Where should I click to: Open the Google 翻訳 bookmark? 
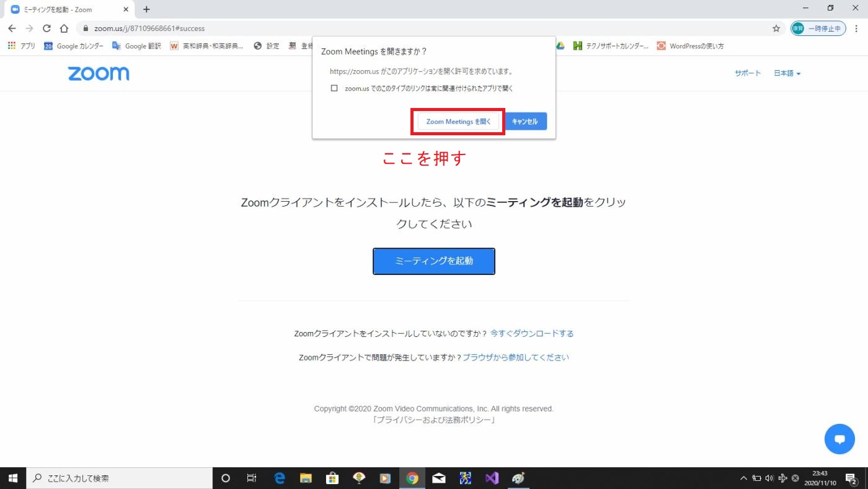pos(136,46)
